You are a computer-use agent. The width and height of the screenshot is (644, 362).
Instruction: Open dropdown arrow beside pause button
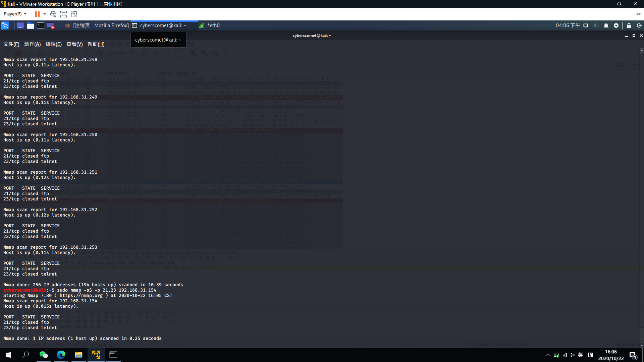45,14
